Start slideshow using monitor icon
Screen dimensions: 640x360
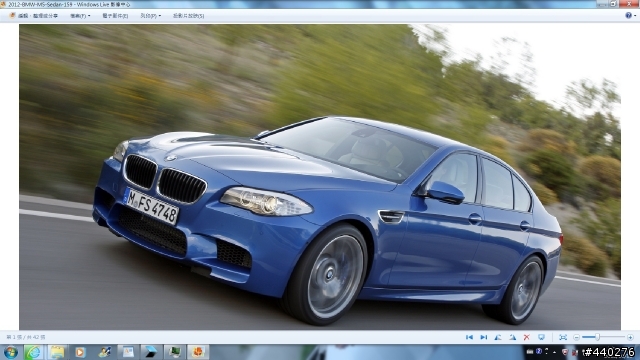(541, 337)
